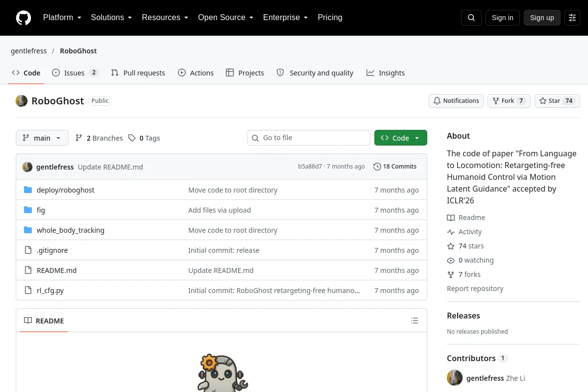Screen dimensions: 588x392
Task: Select the README tab heading
Action: [x=44, y=321]
